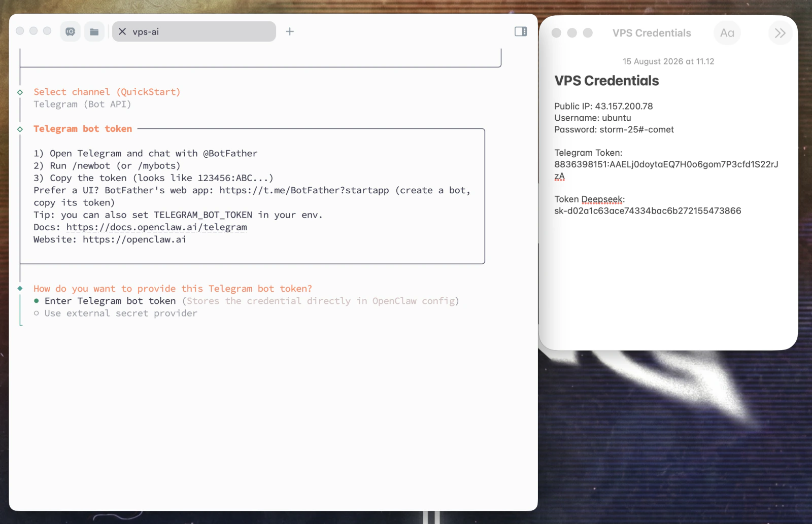The width and height of the screenshot is (812, 524).
Task: Click the Password: storm-25#-comet line
Action: 614,129
